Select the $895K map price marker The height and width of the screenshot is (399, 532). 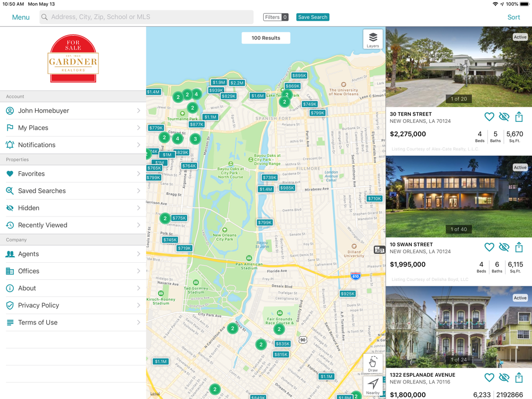299,76
